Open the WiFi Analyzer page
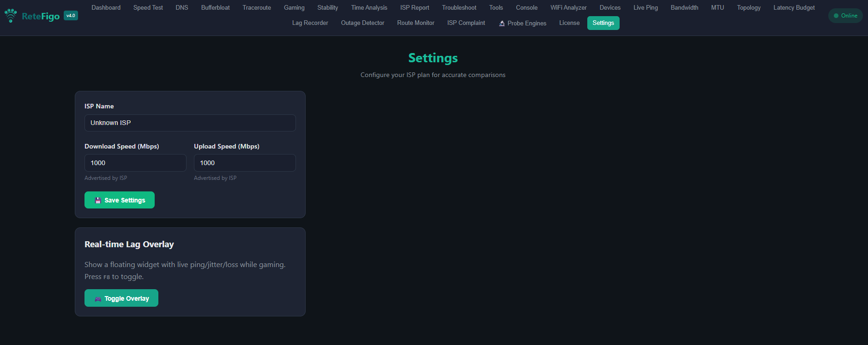The height and width of the screenshot is (345, 868). pos(568,8)
